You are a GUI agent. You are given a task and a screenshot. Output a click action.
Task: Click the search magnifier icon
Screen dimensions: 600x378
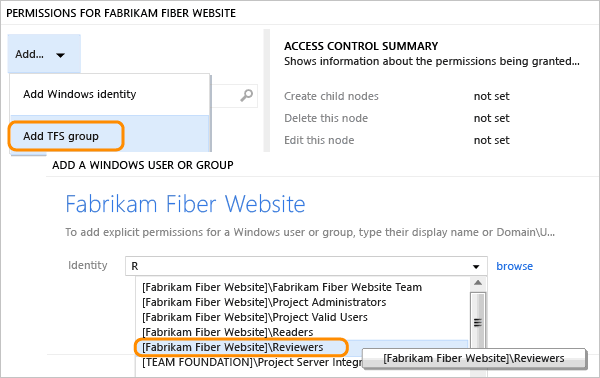pyautogui.click(x=246, y=95)
